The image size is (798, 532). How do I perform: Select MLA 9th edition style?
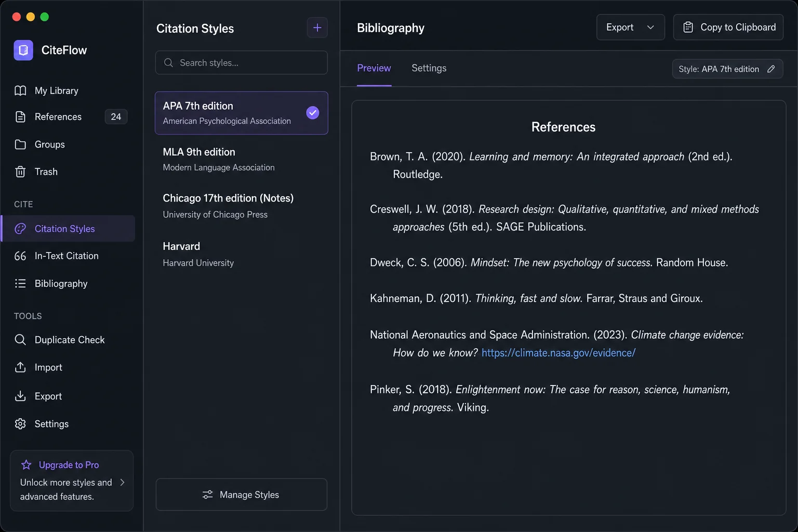coord(242,159)
